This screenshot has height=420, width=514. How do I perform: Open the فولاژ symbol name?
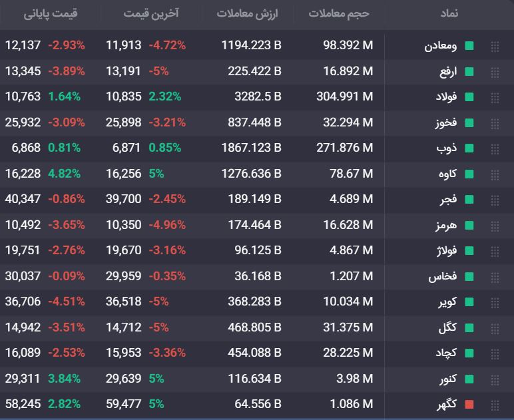tap(447, 251)
